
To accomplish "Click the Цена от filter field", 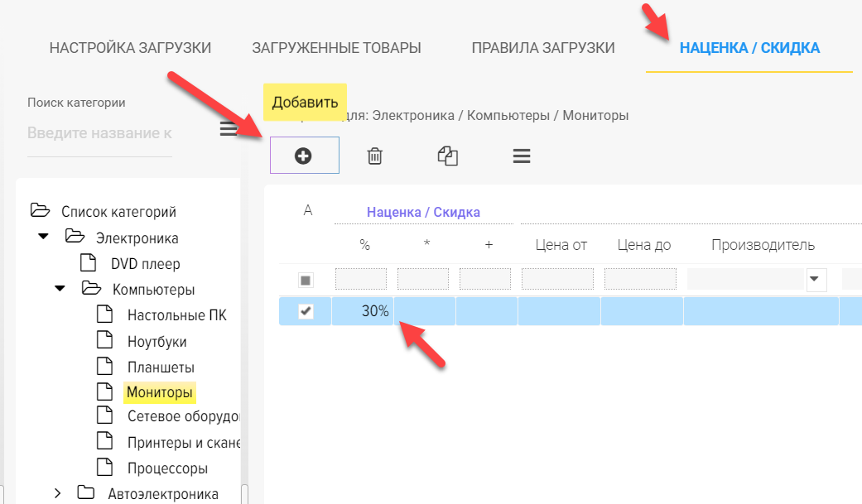I will tap(557, 279).
